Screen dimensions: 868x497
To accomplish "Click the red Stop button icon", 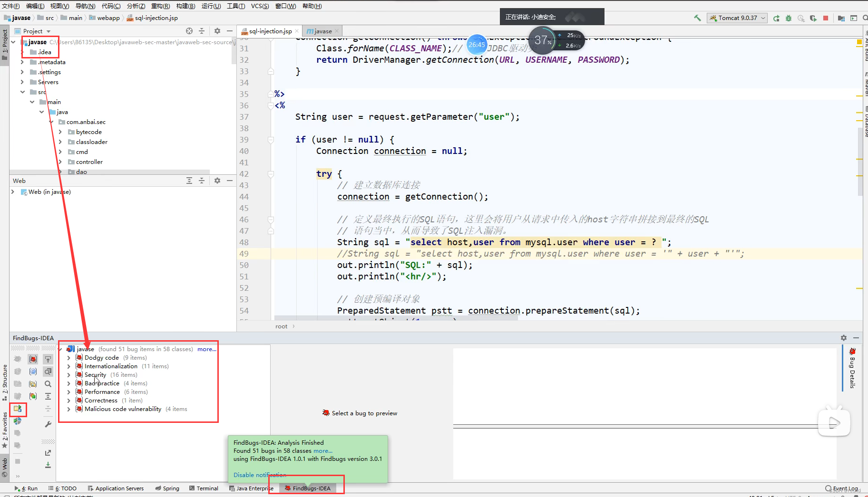I will coord(826,18).
